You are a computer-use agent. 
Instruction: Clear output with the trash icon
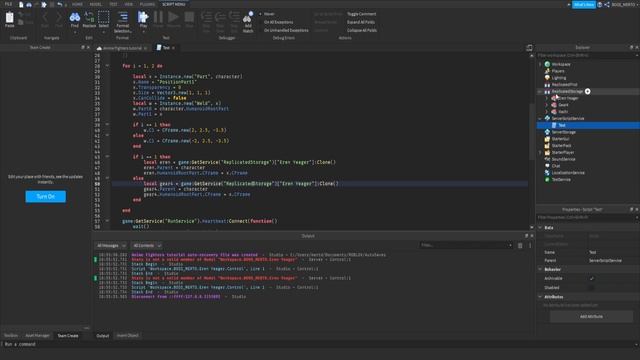pos(520,245)
